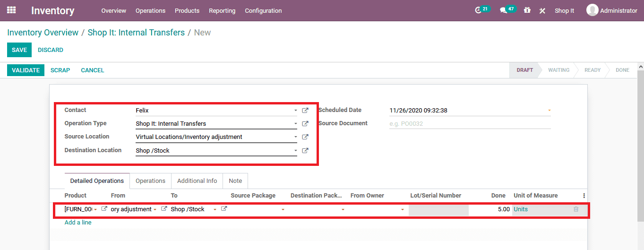Switch to the Operations tab
644x250 pixels.
tap(151, 181)
